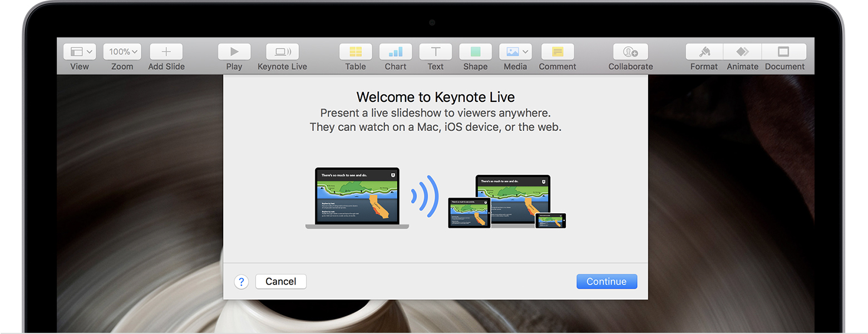Add a Text box
Viewport: 868px width, 334px height.
[x=436, y=52]
